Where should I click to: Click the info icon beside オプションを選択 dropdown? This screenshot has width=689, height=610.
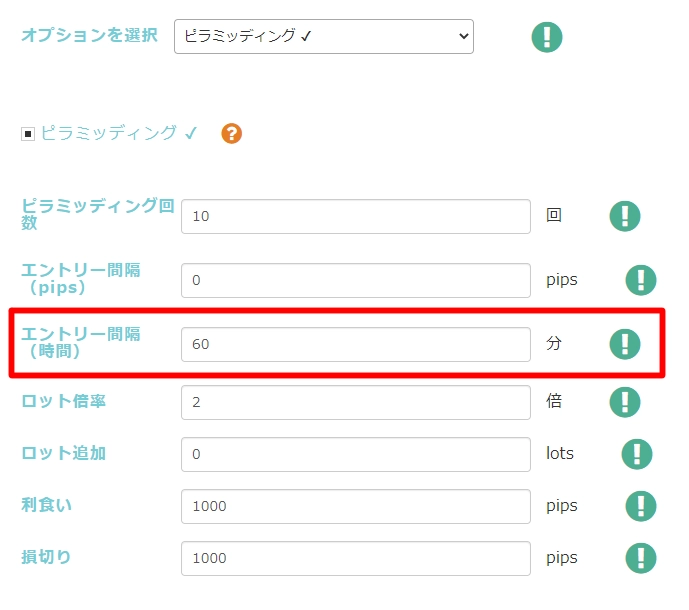(547, 37)
